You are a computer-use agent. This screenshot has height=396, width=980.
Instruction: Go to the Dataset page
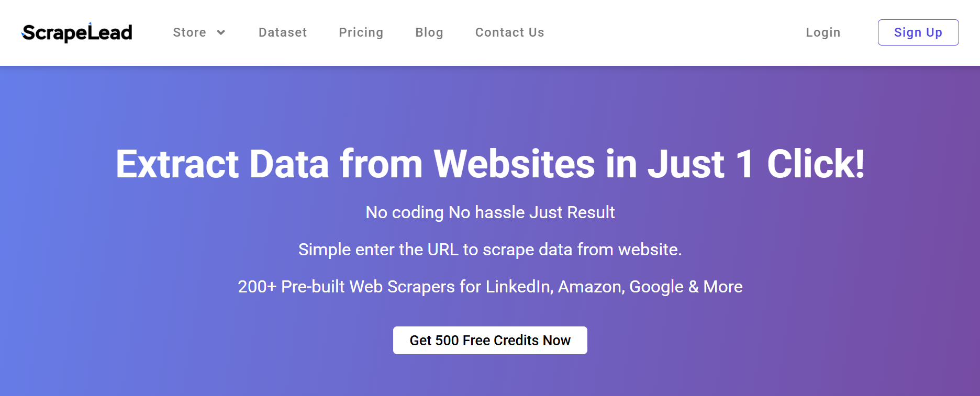(x=283, y=32)
